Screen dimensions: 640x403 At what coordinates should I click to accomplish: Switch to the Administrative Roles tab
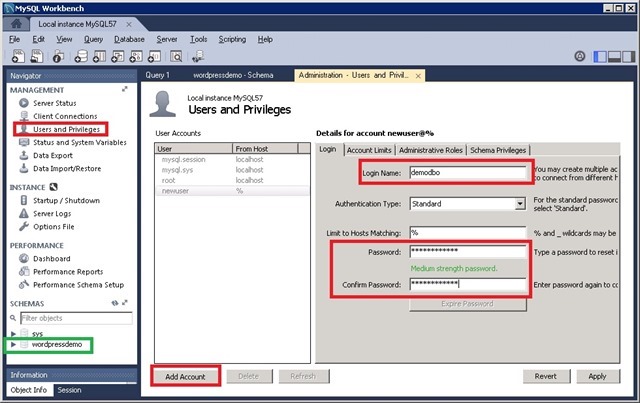(x=431, y=150)
